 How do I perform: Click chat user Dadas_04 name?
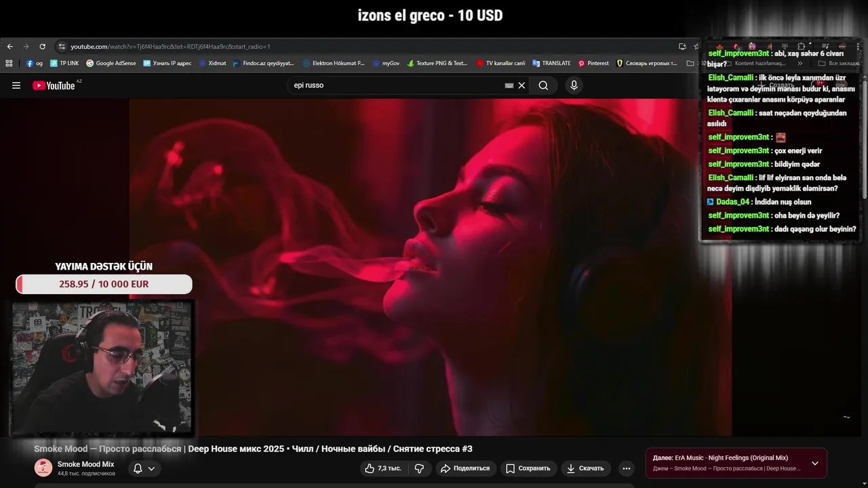[x=732, y=202]
